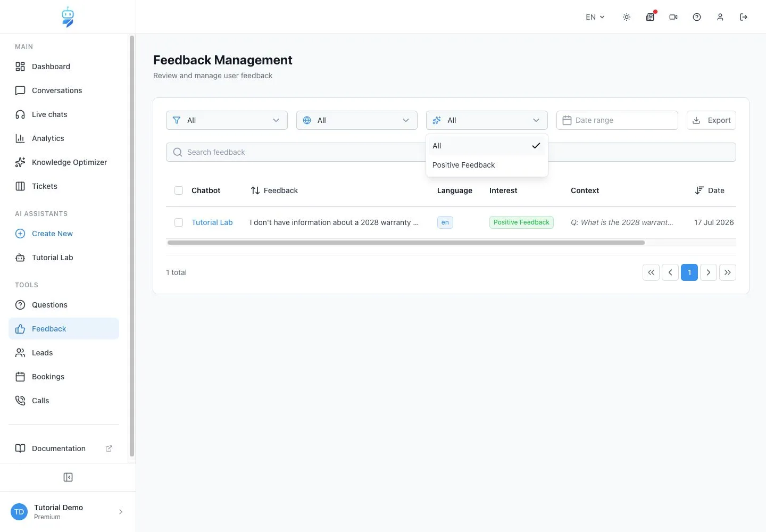Close the interest All dropdown
Viewport: 766px width, 532px height.
tap(487, 120)
